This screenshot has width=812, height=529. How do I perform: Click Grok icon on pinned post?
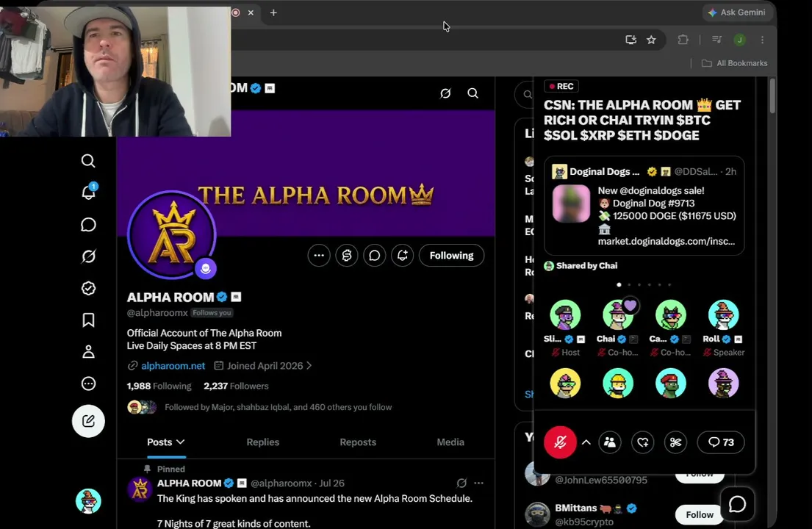click(461, 483)
